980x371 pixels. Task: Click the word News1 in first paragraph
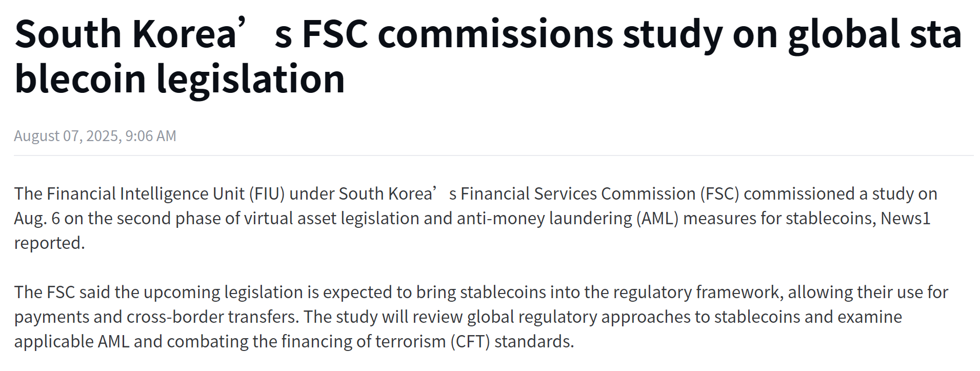point(905,219)
